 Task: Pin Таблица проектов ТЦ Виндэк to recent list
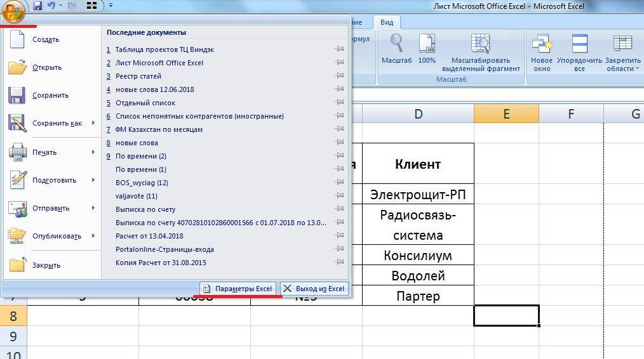click(340, 49)
